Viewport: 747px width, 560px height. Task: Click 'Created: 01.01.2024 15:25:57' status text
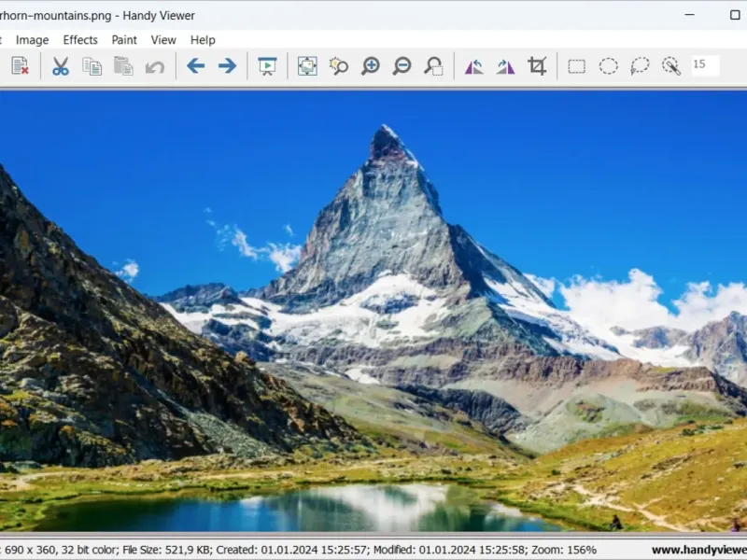point(289,550)
